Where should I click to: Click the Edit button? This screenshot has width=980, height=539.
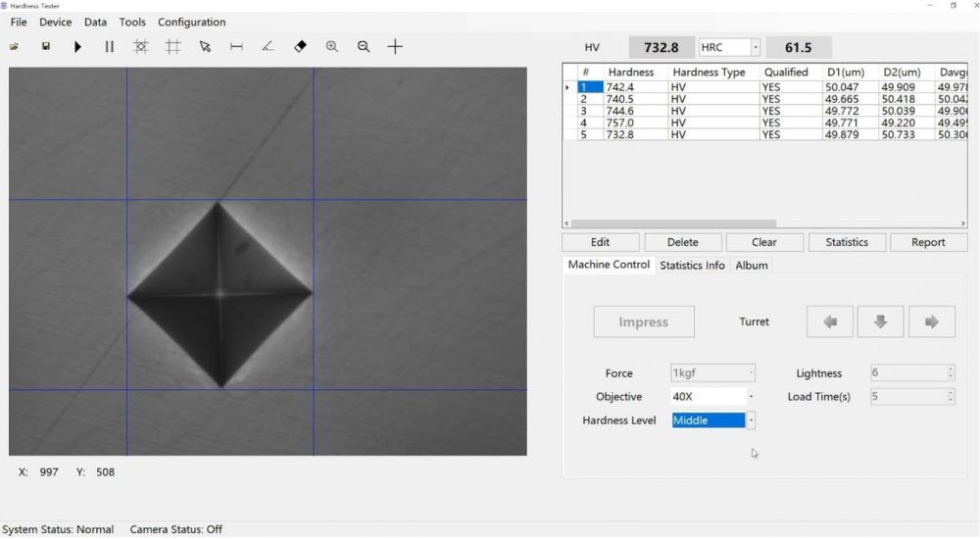point(600,242)
